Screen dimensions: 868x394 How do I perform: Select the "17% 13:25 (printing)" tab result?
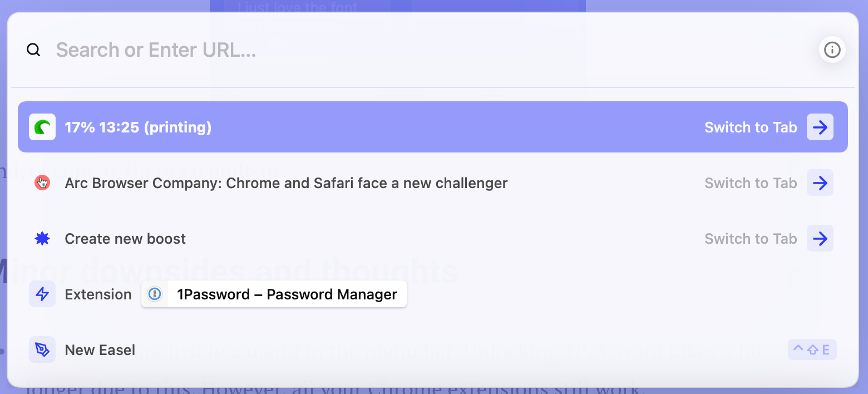point(138,127)
